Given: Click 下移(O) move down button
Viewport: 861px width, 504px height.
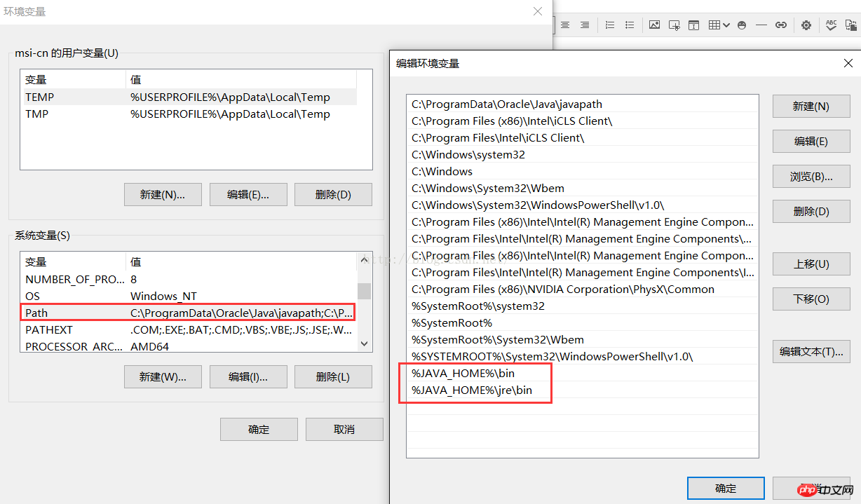Looking at the screenshot, I should click(811, 299).
